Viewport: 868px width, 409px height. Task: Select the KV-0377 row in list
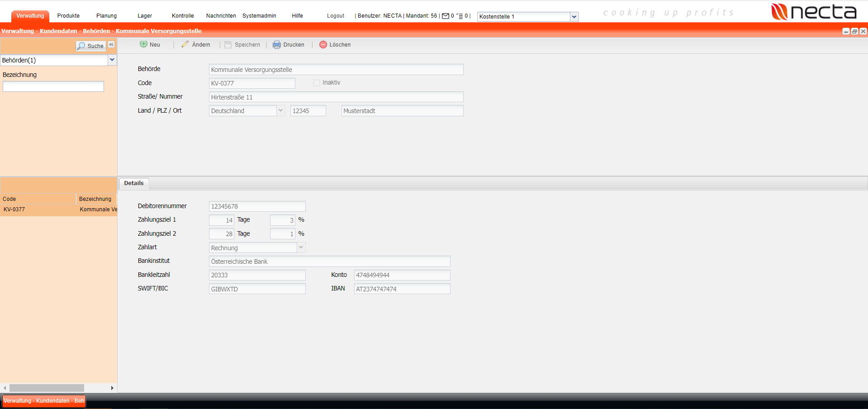tap(14, 209)
